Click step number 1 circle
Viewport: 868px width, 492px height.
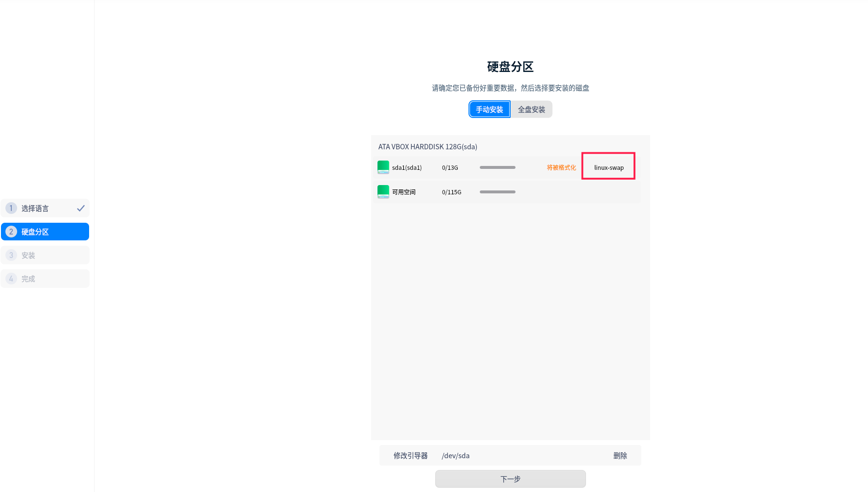[11, 208]
